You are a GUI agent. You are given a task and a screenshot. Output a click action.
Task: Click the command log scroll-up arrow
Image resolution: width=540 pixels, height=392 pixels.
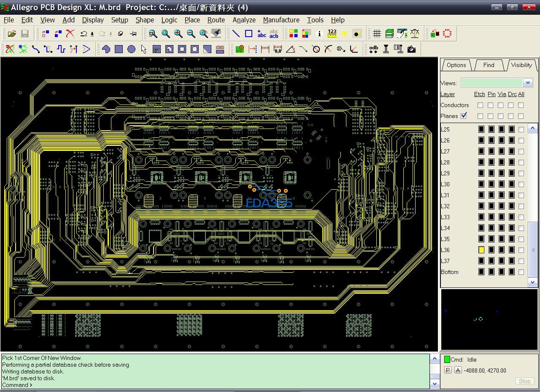435,359
